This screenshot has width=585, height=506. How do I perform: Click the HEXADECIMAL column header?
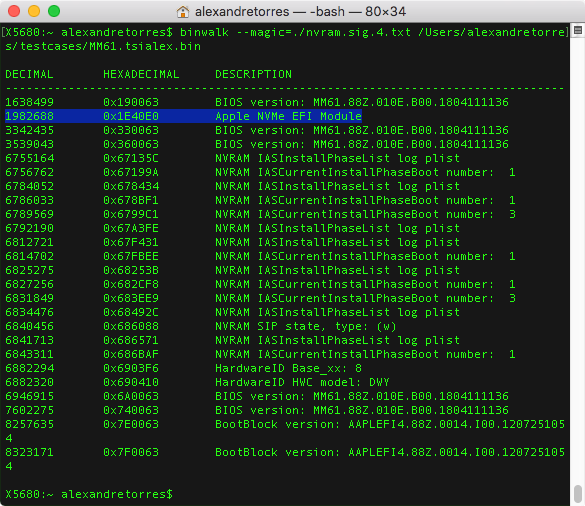tap(141, 74)
